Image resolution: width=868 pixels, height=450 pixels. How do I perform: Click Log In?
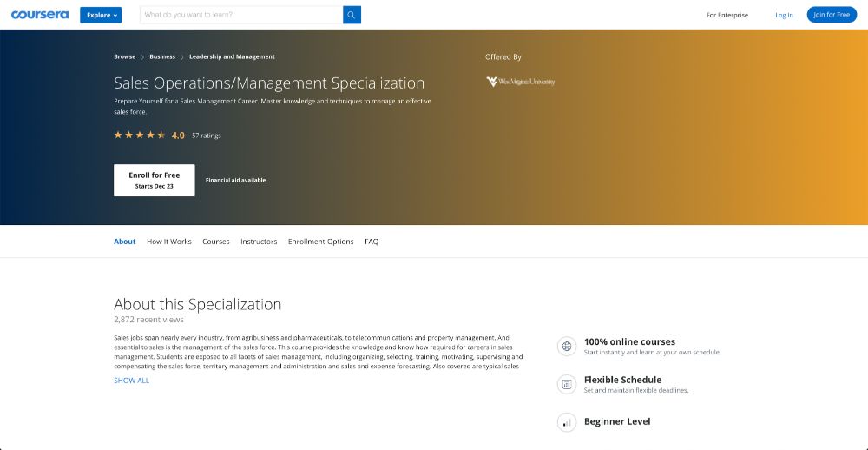784,15
